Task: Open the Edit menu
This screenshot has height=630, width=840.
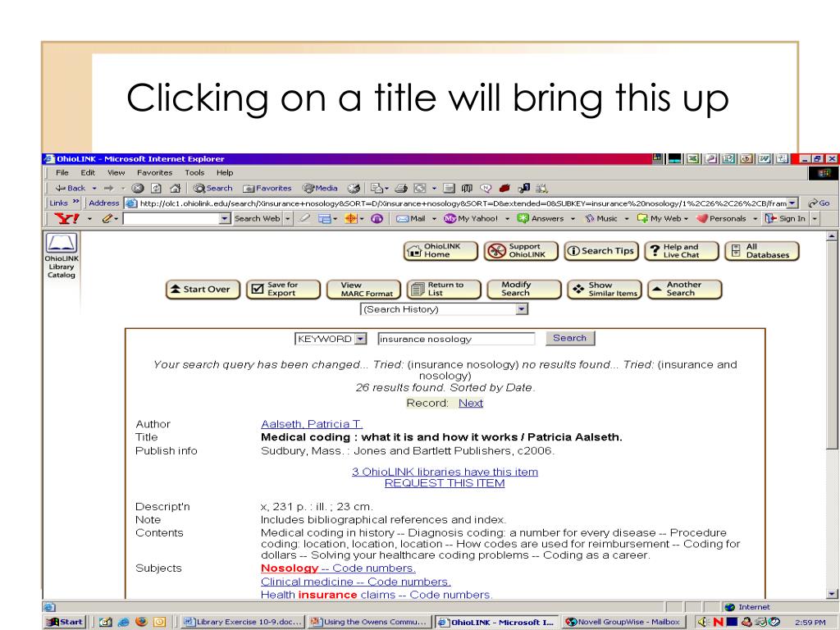Action: [88, 172]
